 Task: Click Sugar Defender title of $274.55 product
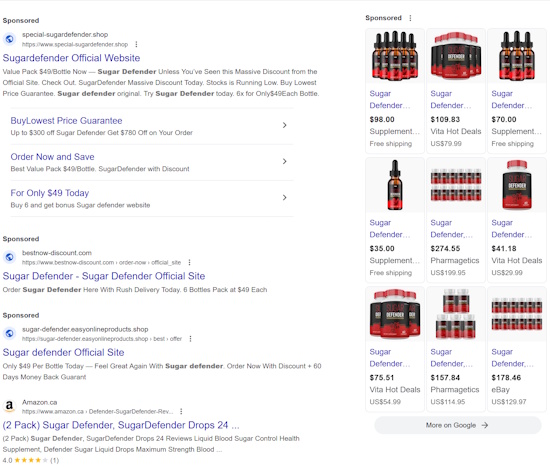451,229
